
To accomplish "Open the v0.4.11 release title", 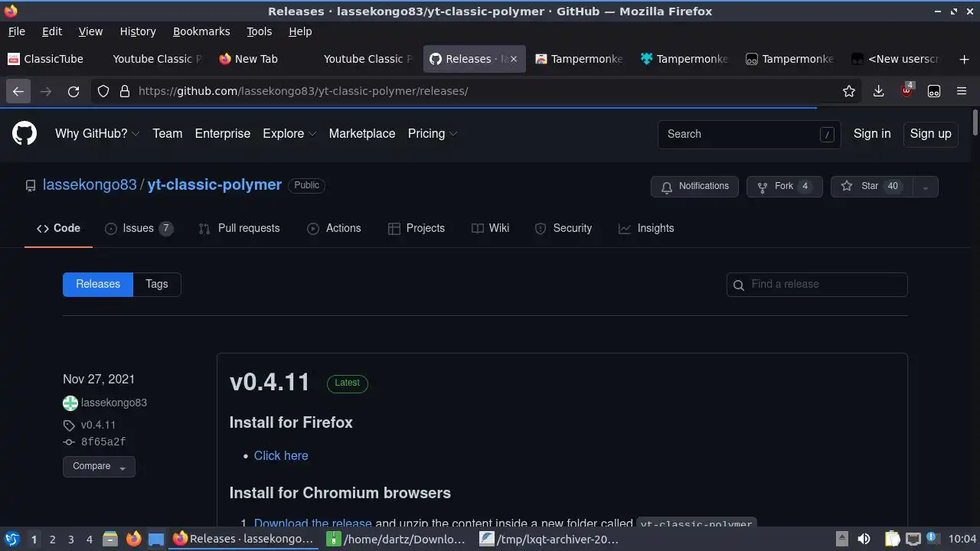I will point(270,383).
